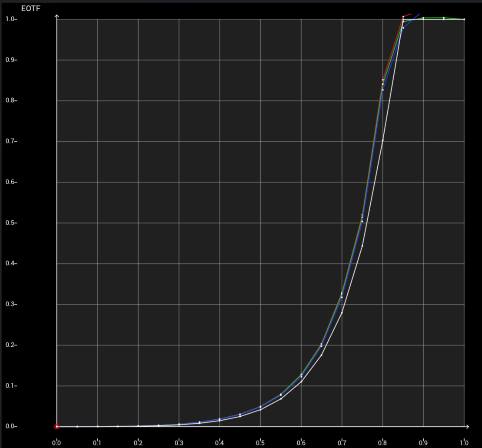Click the EOTF axis title label
Image resolution: width=482 pixels, height=448 pixels.
click(x=30, y=8)
